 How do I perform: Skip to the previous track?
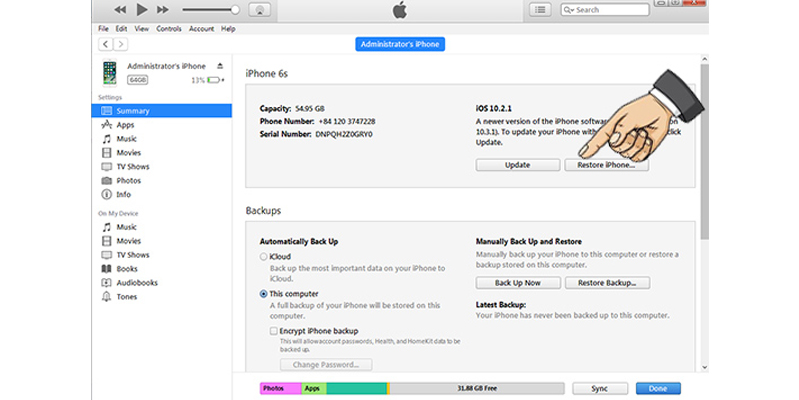click(120, 10)
